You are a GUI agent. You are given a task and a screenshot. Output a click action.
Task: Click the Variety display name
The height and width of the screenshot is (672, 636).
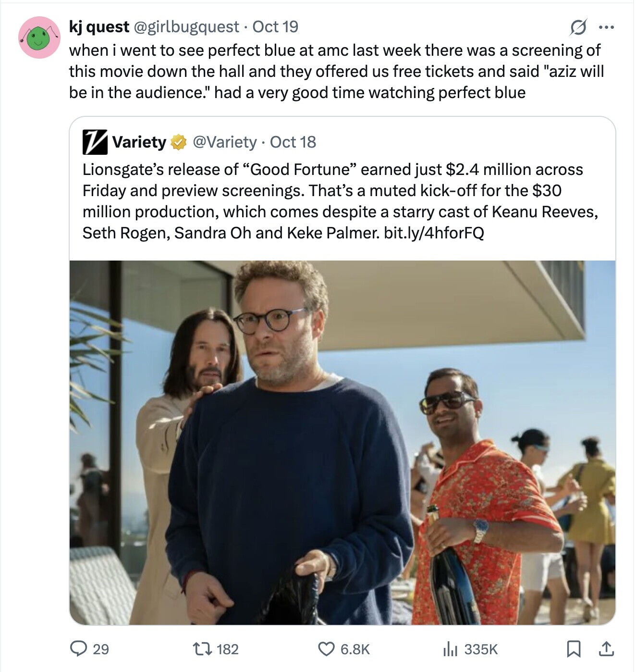[139, 142]
